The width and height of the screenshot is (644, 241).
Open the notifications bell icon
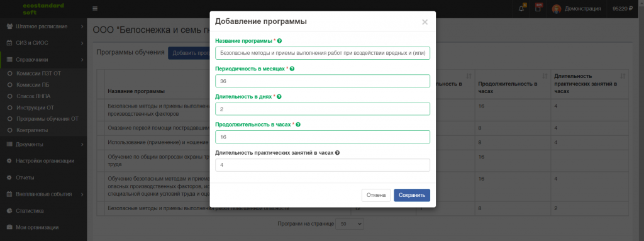pos(521,8)
